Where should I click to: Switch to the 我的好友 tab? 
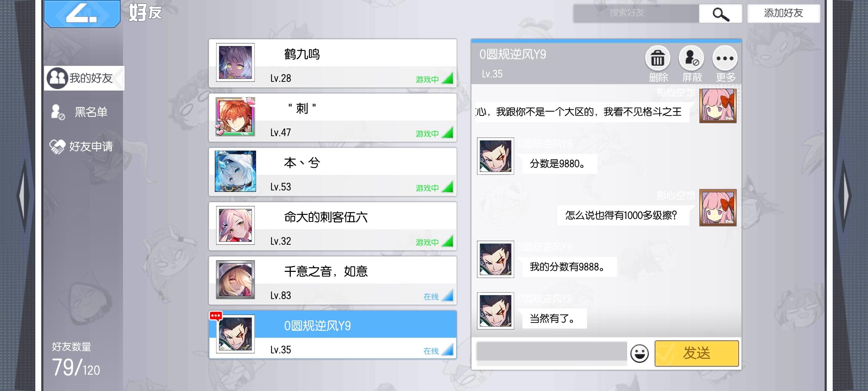84,78
